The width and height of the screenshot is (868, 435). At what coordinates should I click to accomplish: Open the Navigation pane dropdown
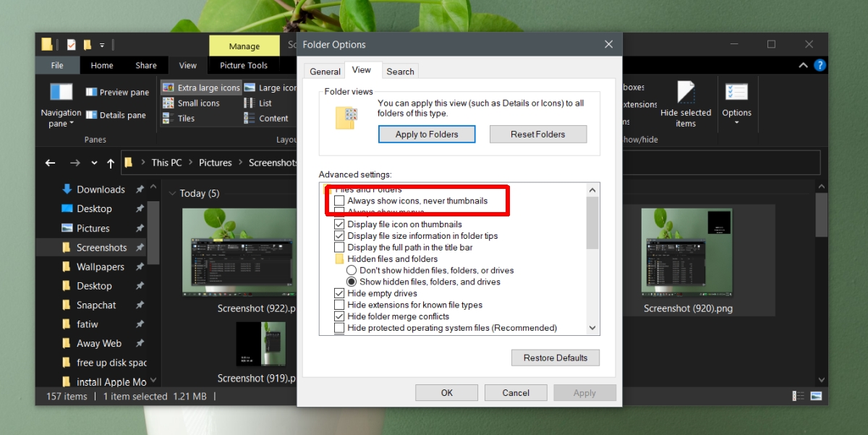coord(61,106)
